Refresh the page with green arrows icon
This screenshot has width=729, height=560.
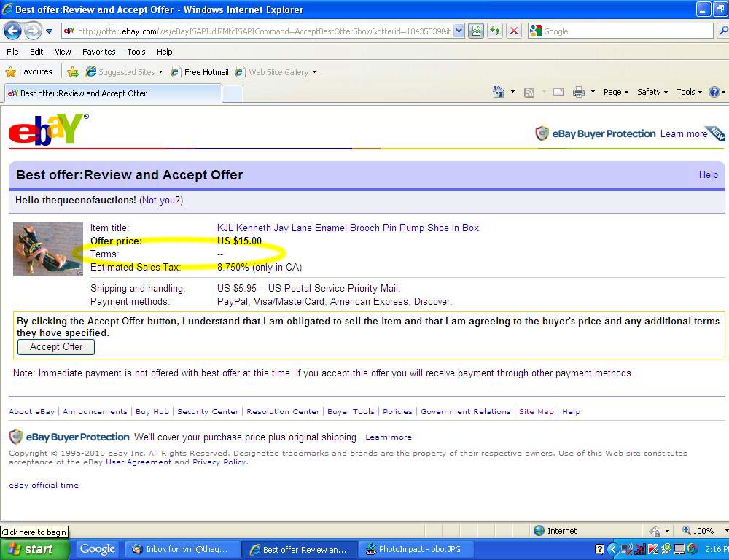[x=495, y=31]
